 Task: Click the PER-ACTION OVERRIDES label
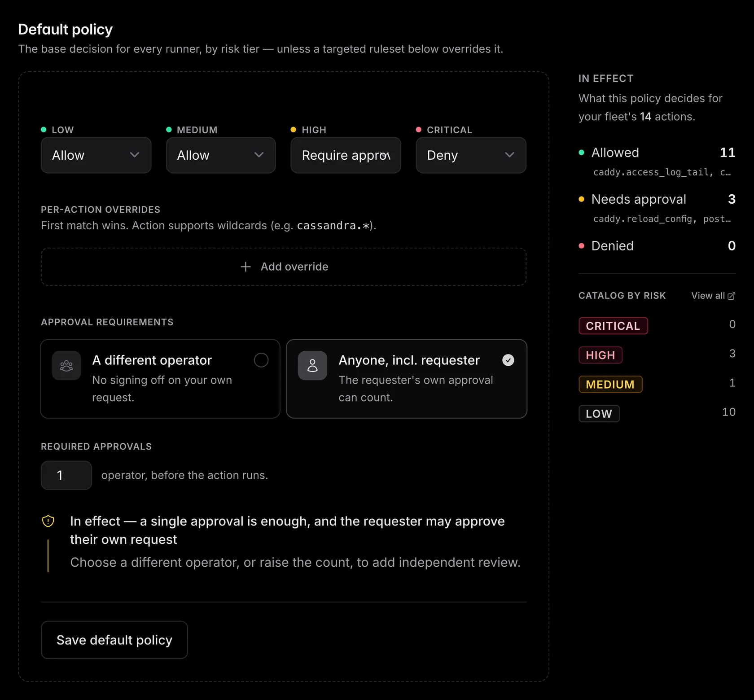(x=101, y=210)
